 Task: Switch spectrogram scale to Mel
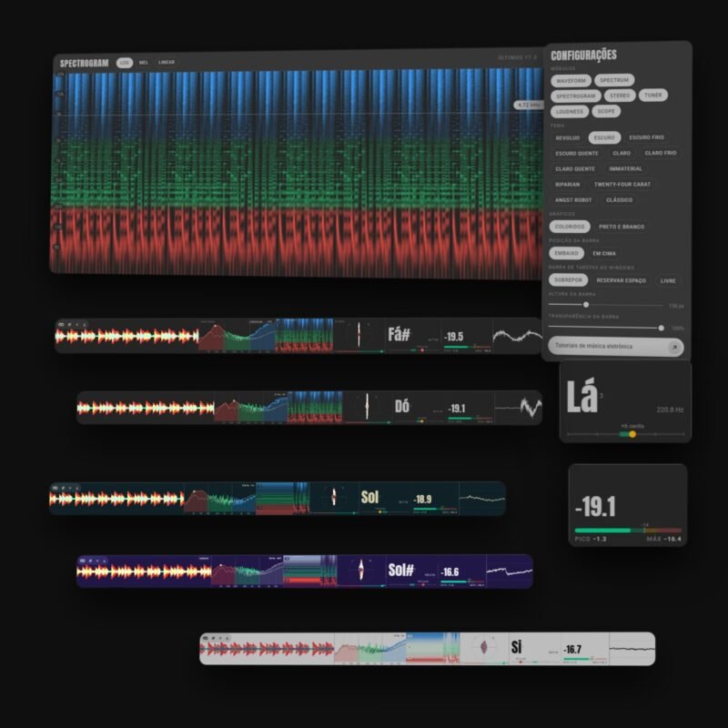coord(144,63)
